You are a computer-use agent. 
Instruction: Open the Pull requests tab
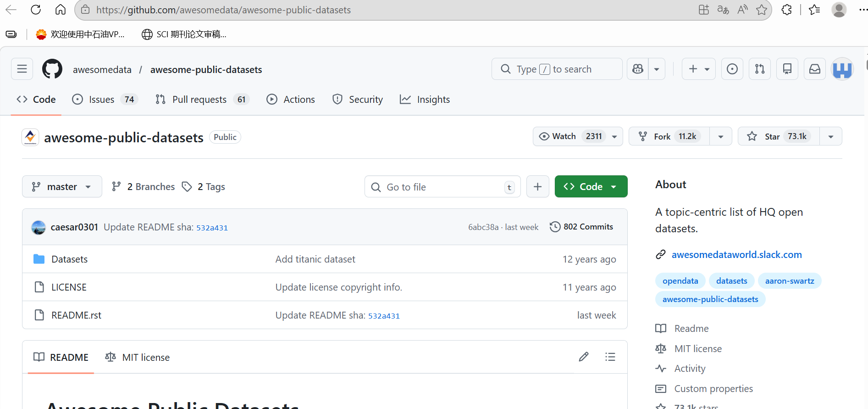202,100
